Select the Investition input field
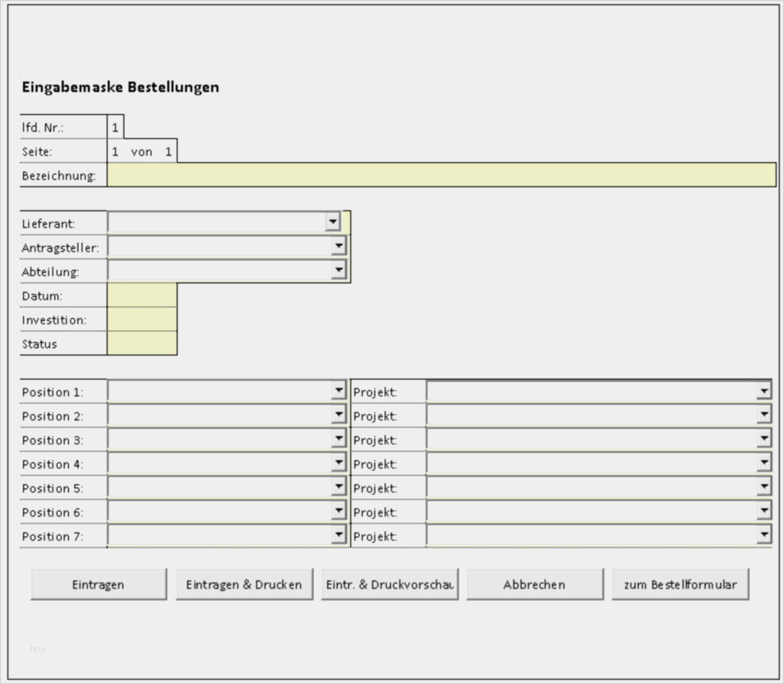This screenshot has width=784, height=684. [142, 319]
